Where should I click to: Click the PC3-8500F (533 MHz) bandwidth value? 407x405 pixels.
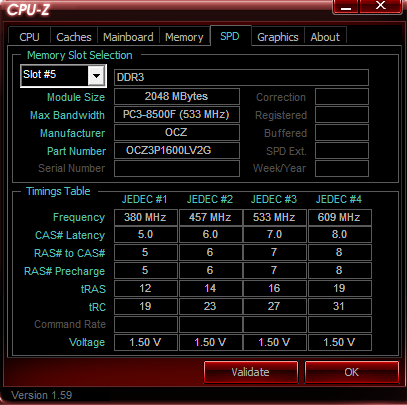[177, 115]
